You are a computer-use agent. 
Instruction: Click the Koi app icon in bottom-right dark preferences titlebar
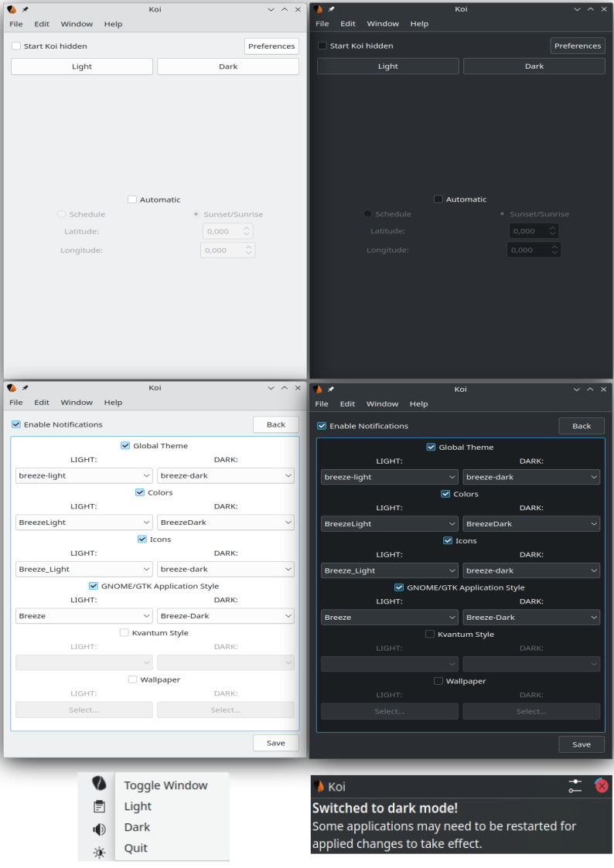pyautogui.click(x=317, y=389)
